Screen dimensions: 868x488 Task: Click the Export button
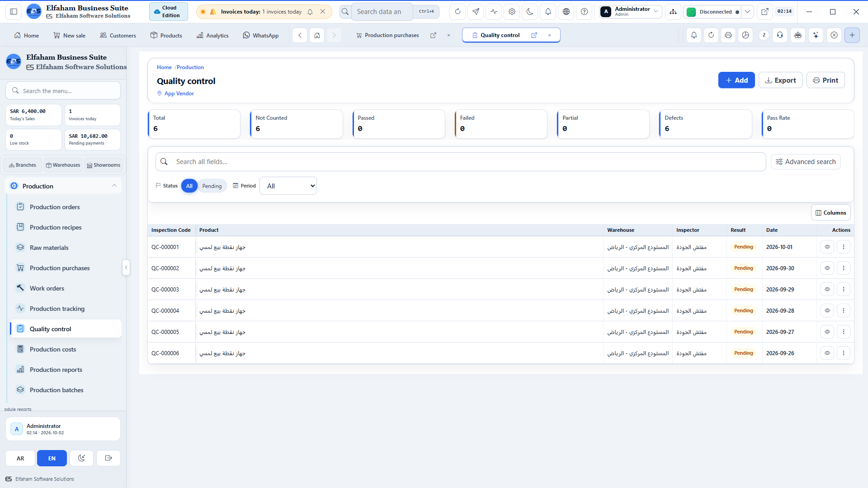780,80
